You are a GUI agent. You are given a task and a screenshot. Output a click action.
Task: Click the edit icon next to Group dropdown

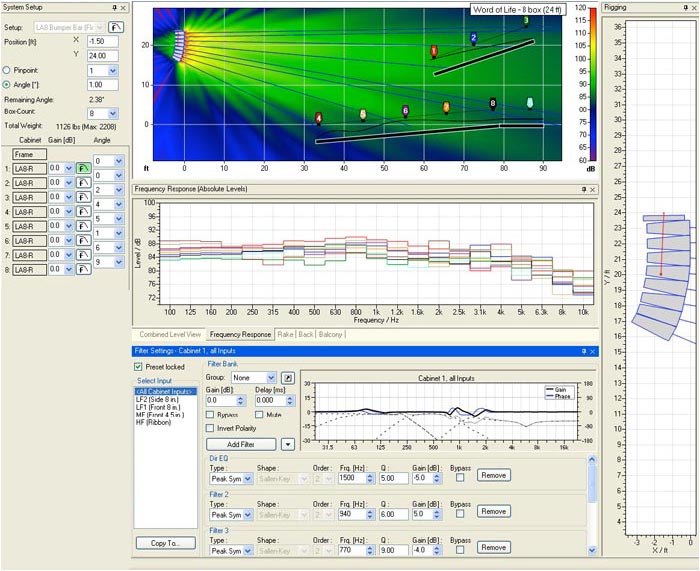point(288,378)
